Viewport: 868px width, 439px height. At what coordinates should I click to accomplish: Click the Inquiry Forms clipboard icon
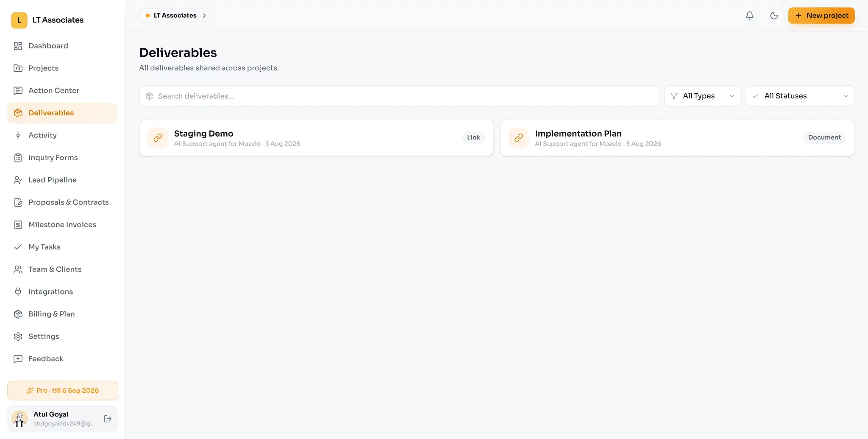click(18, 158)
